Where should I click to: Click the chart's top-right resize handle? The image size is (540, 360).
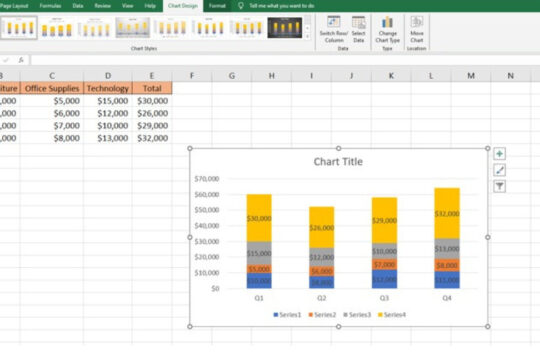click(487, 148)
